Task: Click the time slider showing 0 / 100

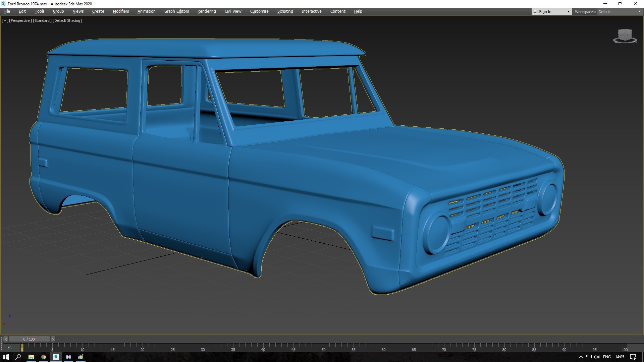Action: coord(29,339)
